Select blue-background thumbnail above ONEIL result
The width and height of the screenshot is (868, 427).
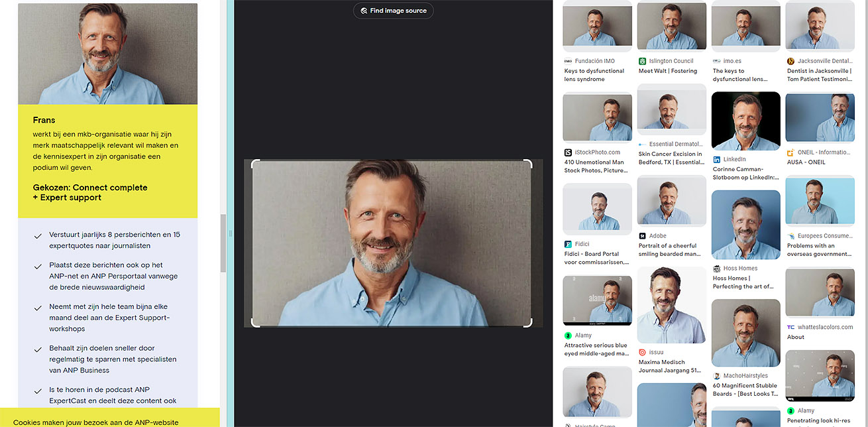(x=820, y=117)
